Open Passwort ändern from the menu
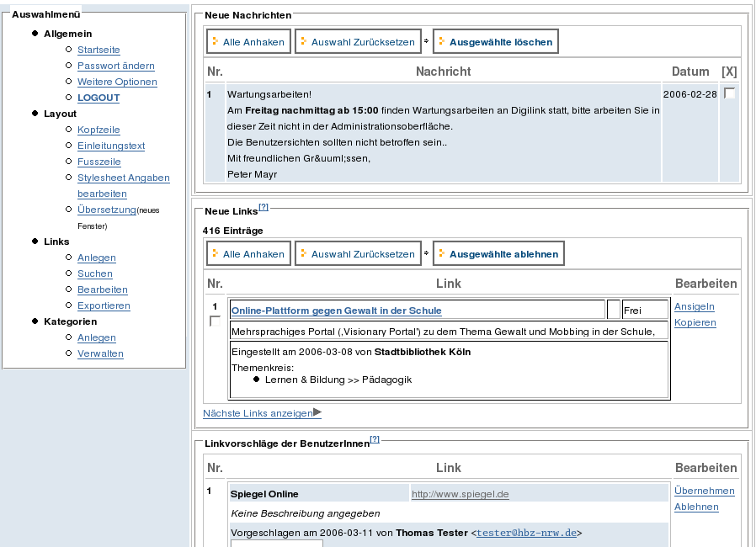This screenshot has width=756, height=547. (115, 66)
